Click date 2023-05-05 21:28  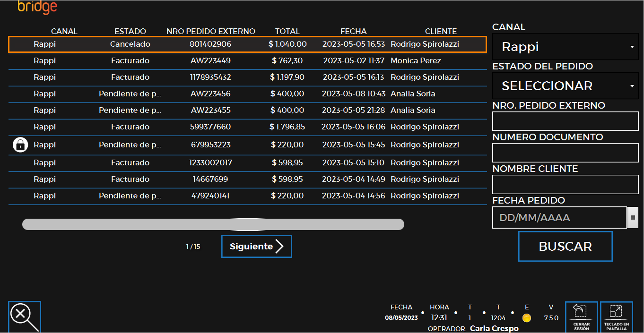pos(354,110)
